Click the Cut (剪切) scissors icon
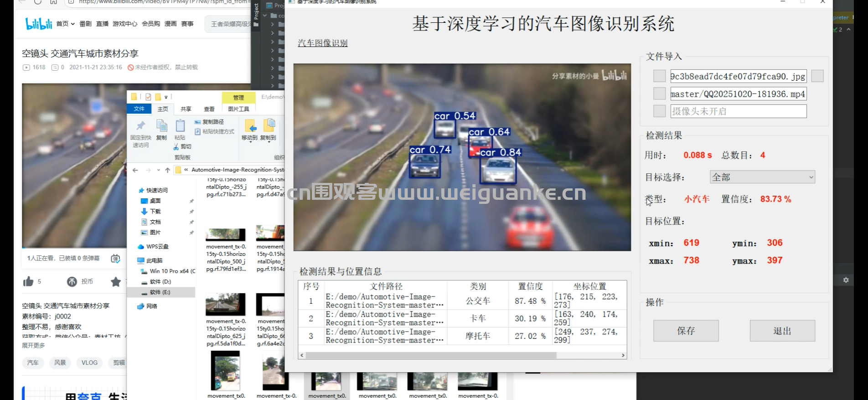 (x=176, y=146)
